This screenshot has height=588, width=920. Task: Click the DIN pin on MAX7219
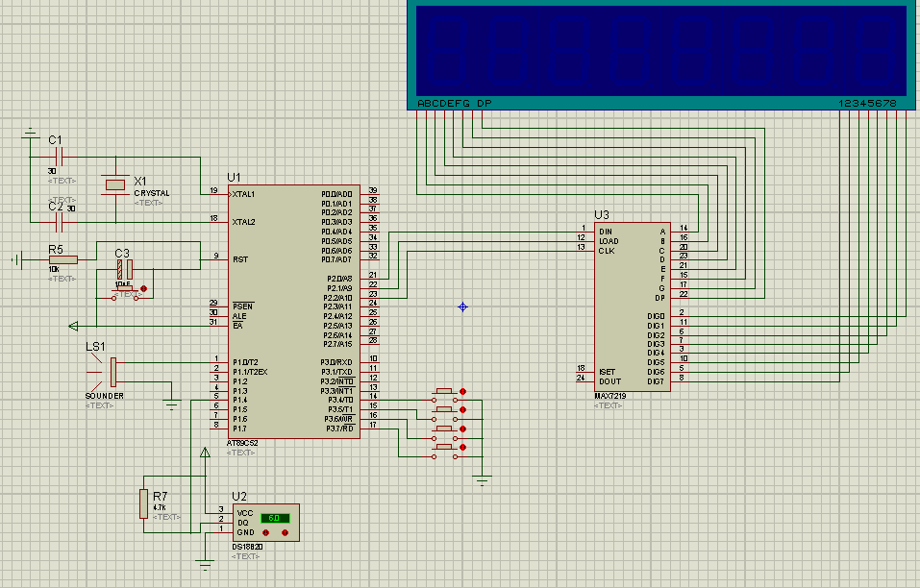(585, 232)
